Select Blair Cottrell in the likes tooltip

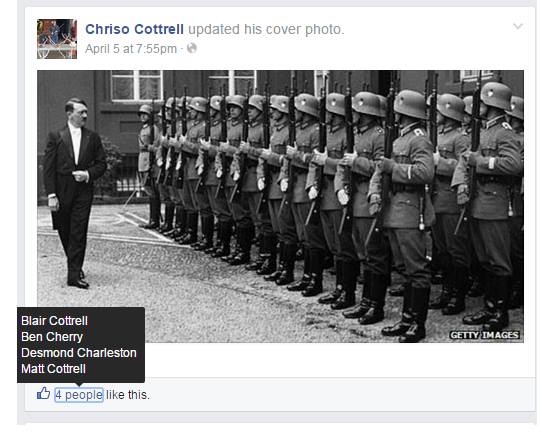pyautogui.click(x=54, y=321)
